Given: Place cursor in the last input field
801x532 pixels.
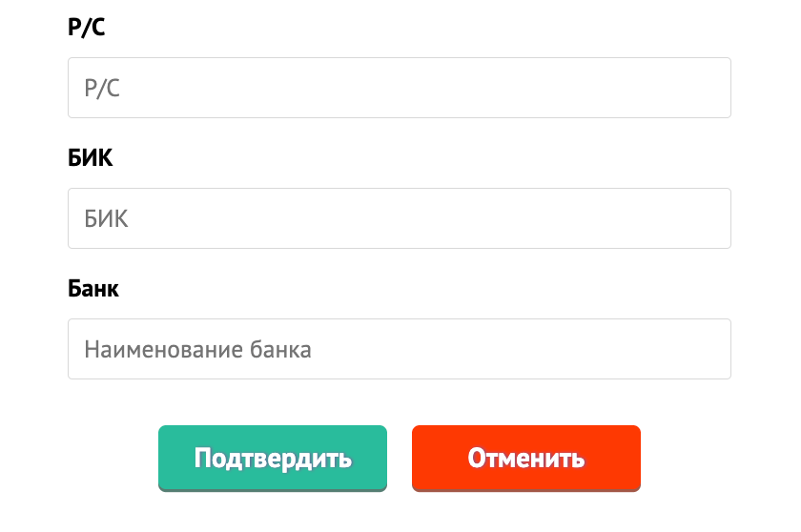Looking at the screenshot, I should (399, 349).
